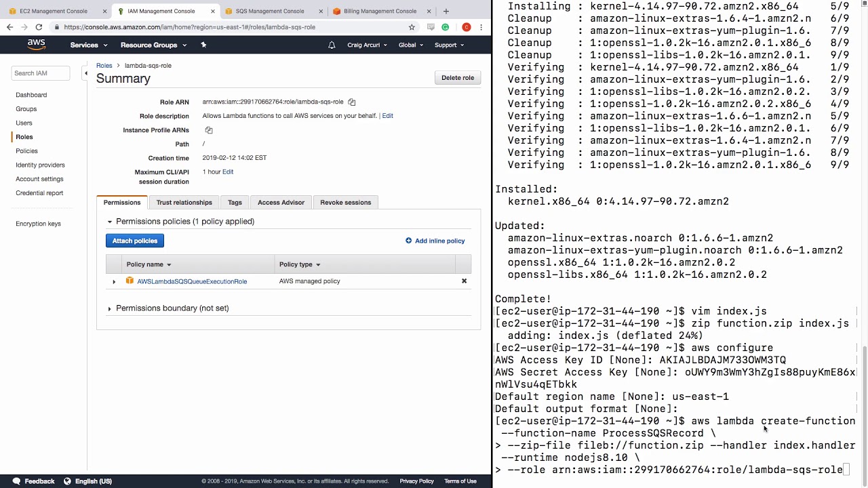Viewport: 868px width, 488px height.
Task: Click the browser address bar URL
Action: pos(189,27)
